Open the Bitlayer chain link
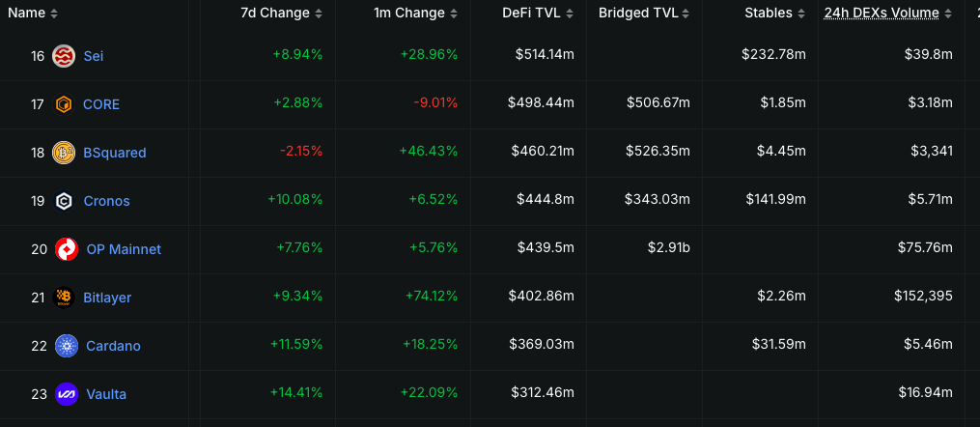This screenshot has width=980, height=427. pyautogui.click(x=107, y=298)
